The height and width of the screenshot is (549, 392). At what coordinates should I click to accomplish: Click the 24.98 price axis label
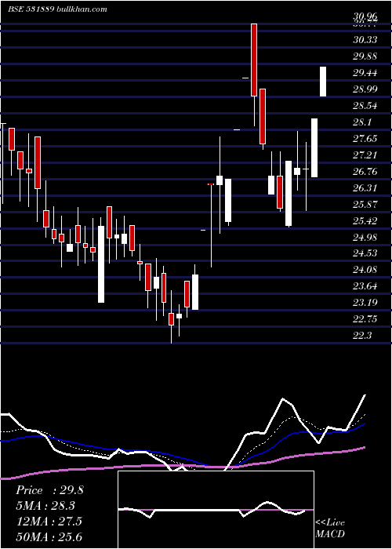pyautogui.click(x=365, y=238)
